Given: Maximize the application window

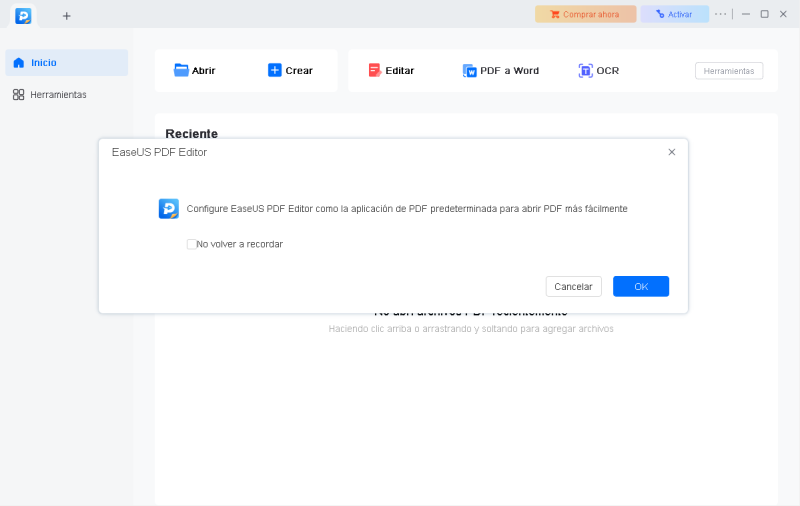Looking at the screenshot, I should [x=764, y=14].
